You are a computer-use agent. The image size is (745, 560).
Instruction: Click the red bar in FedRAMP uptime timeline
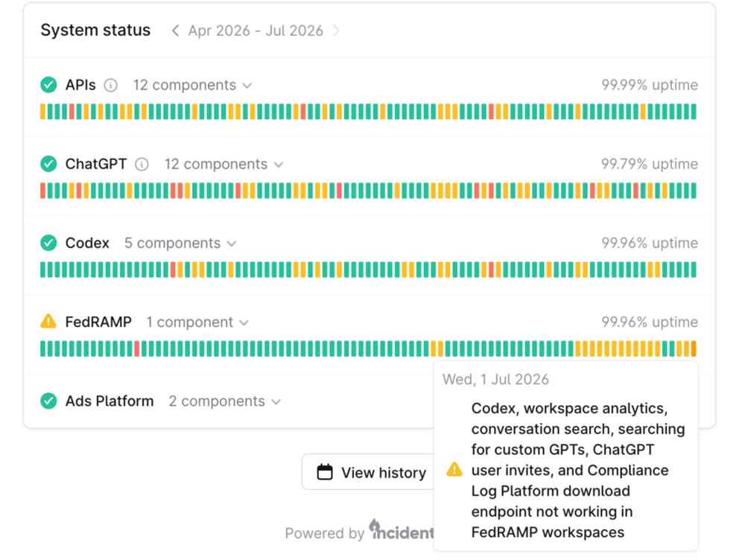click(137, 349)
